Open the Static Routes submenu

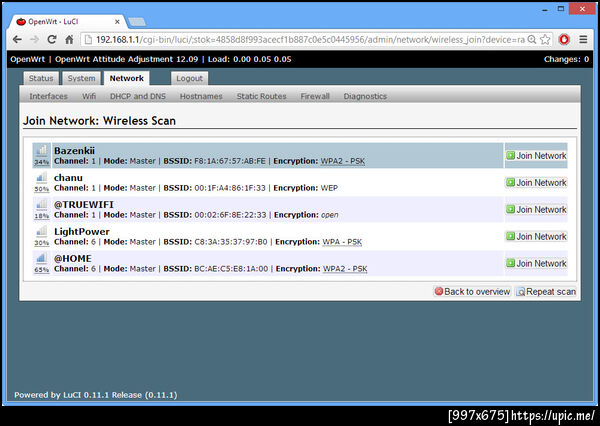coord(261,96)
